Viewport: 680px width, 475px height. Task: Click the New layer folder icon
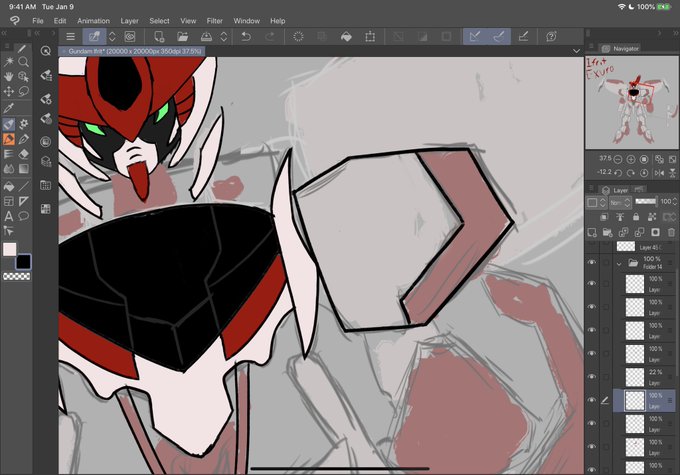pyautogui.click(x=608, y=233)
